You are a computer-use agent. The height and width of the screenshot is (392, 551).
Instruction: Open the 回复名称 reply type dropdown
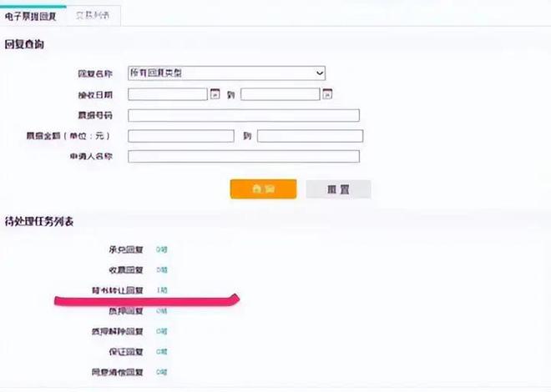click(226, 73)
